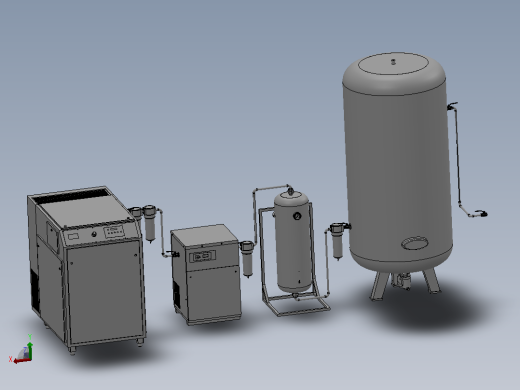Click the pressure gauge on small tank
The width and height of the screenshot is (520, 390).
pos(297,216)
